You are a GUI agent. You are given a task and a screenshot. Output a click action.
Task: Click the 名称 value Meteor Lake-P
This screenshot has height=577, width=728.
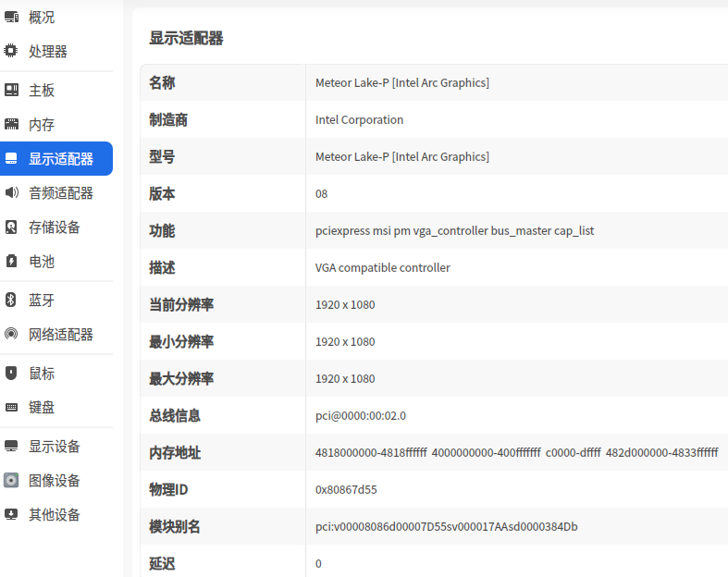point(402,82)
